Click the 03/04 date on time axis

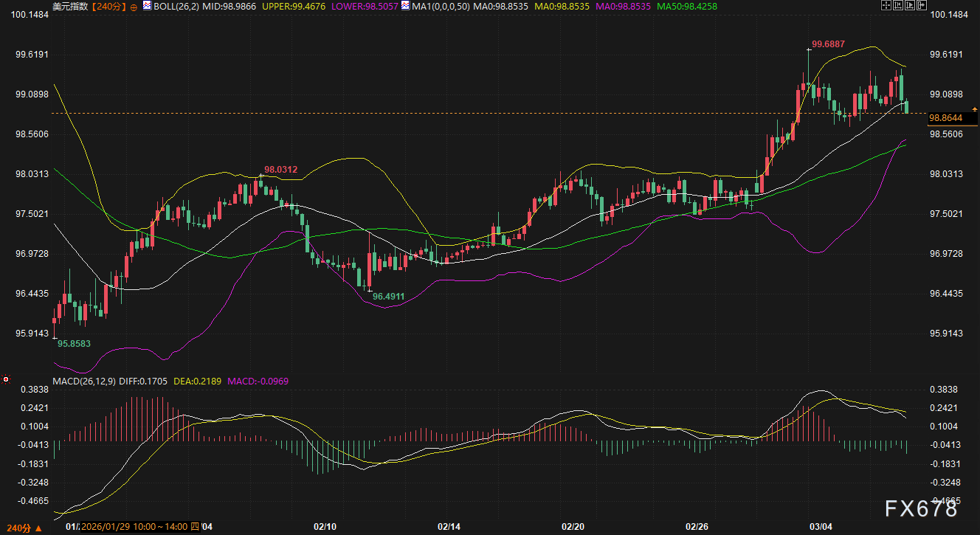pos(821,527)
